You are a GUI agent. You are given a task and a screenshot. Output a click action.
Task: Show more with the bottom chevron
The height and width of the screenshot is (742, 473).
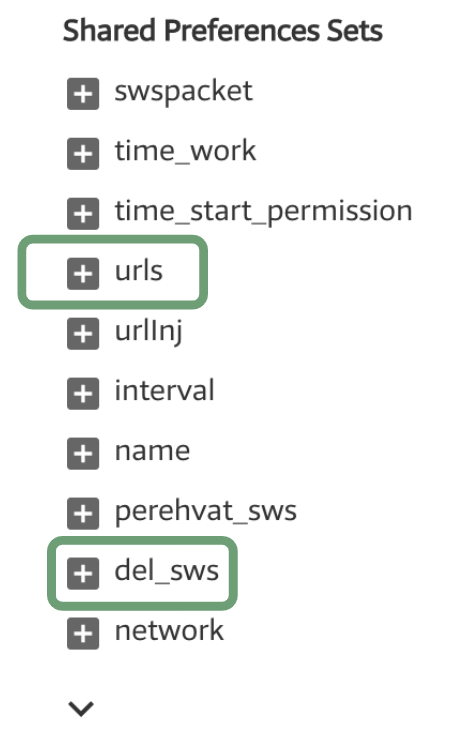[81, 708]
